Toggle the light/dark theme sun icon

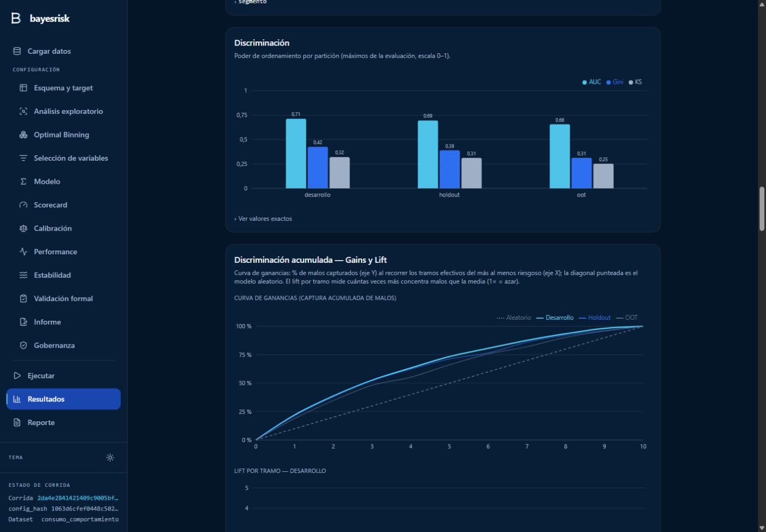tap(110, 458)
